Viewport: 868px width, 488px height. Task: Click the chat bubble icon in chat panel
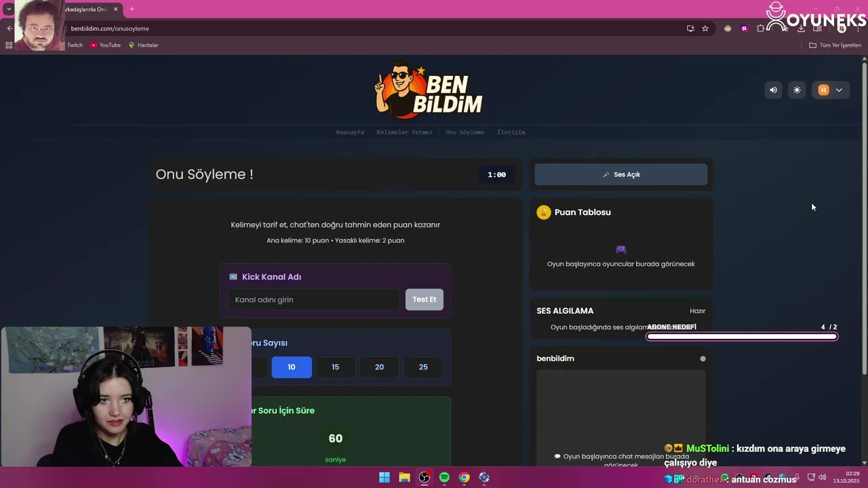click(557, 456)
